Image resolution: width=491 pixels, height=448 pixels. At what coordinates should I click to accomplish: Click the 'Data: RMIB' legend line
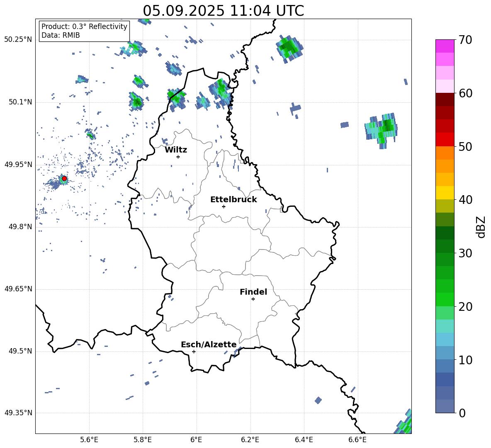tap(61, 35)
